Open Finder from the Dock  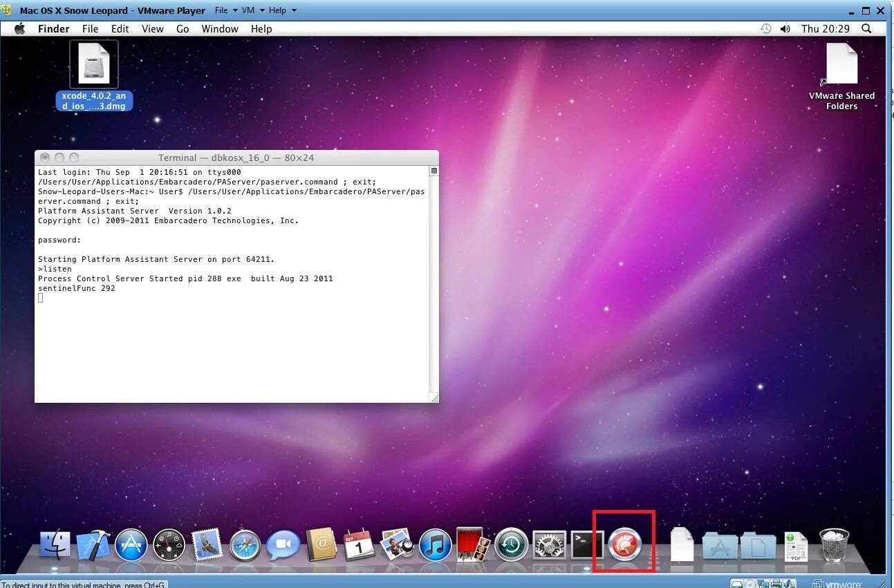pos(55,545)
